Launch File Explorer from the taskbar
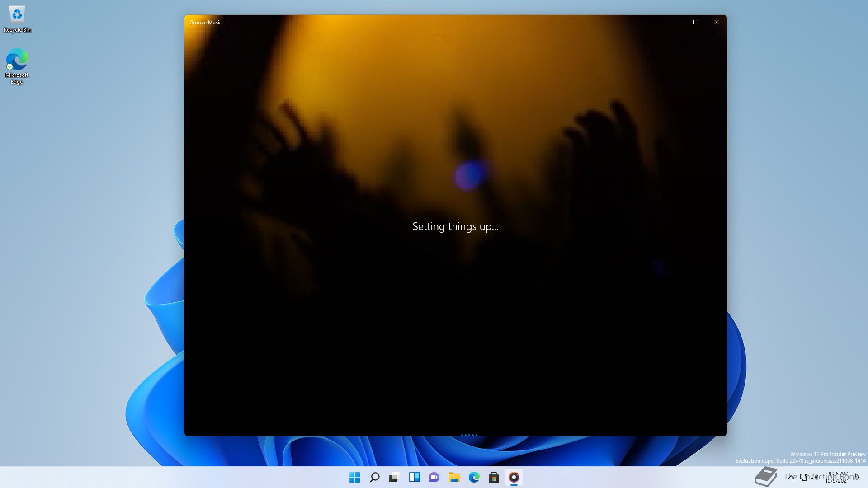 (x=454, y=477)
